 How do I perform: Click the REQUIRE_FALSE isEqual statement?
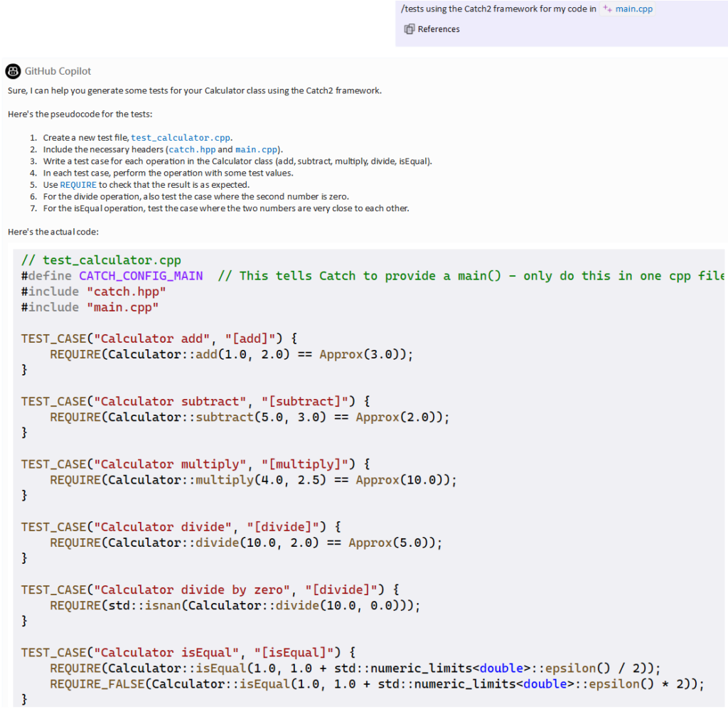coord(377,684)
